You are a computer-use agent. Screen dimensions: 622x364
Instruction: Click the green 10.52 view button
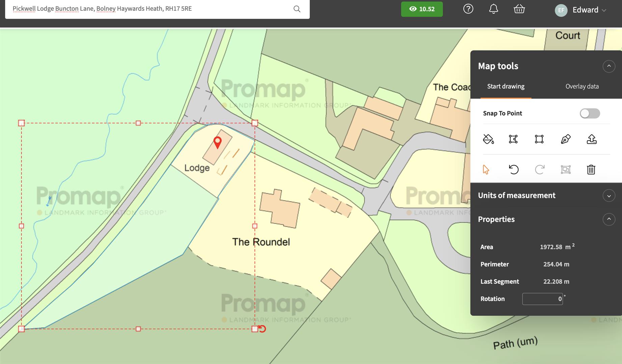pyautogui.click(x=422, y=9)
